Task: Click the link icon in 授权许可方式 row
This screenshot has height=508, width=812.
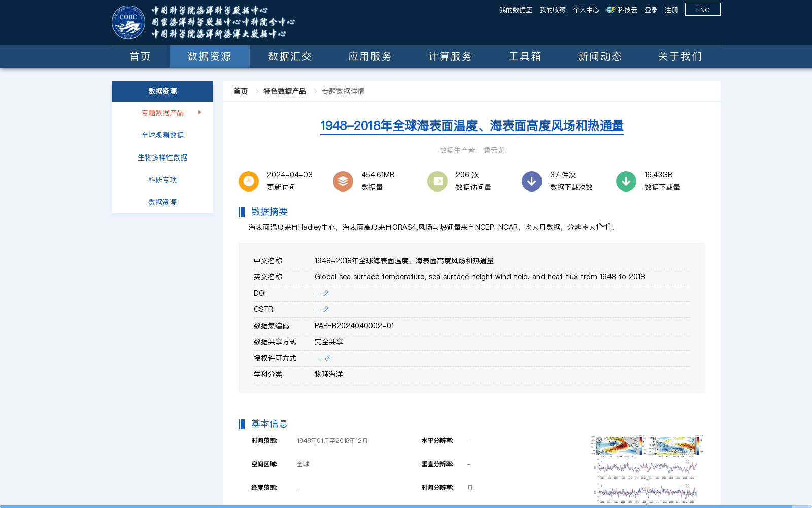Action: click(328, 358)
